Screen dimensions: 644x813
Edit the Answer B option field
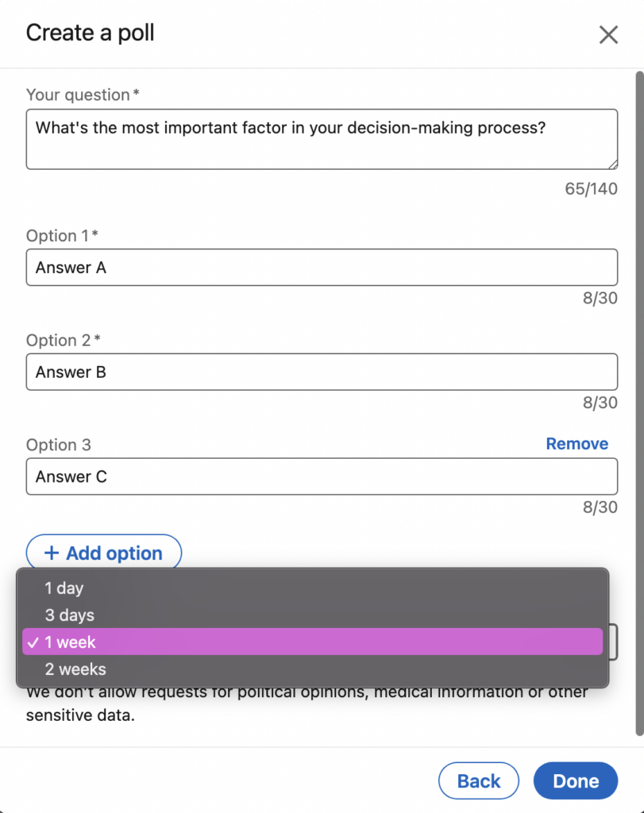[x=322, y=372]
